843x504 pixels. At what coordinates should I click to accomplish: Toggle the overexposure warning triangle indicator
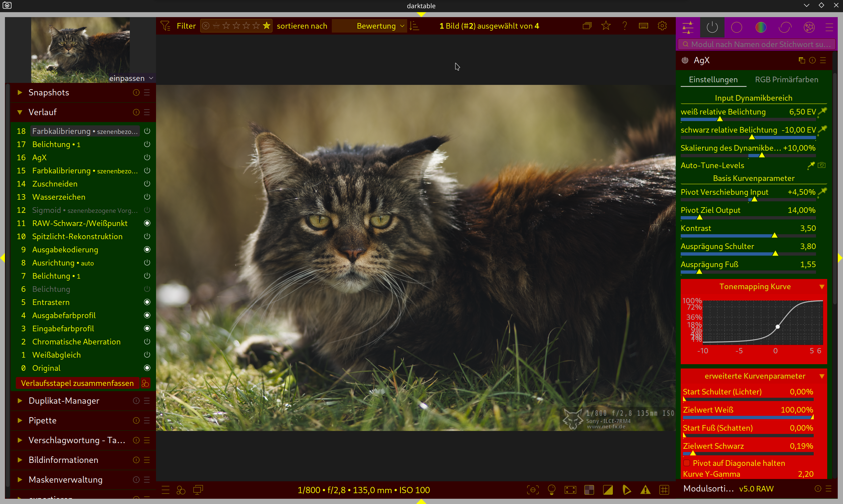[x=645, y=490]
